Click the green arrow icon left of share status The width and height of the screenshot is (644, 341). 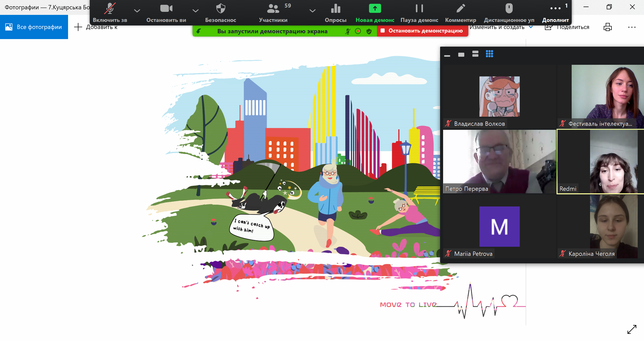pos(199,31)
